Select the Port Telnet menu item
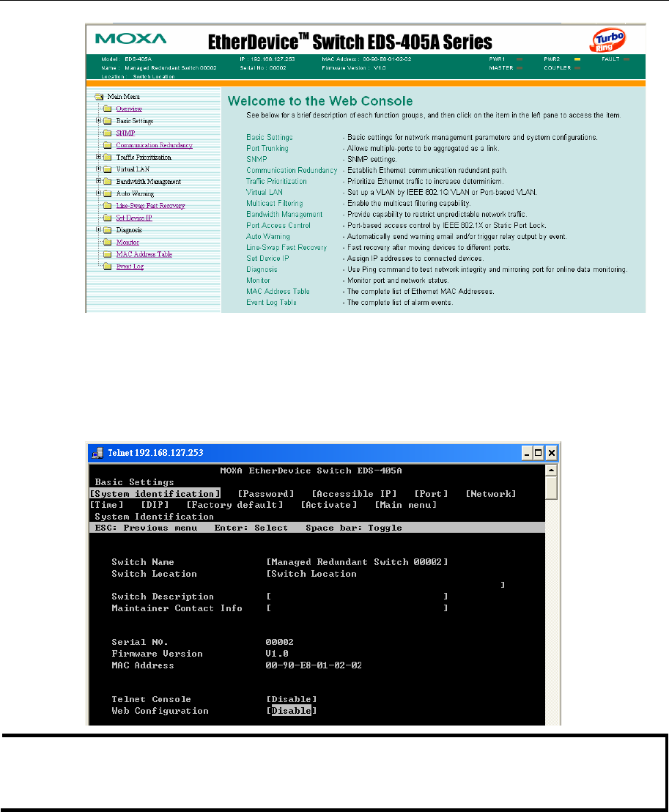The image size is (669, 812). coord(431,493)
